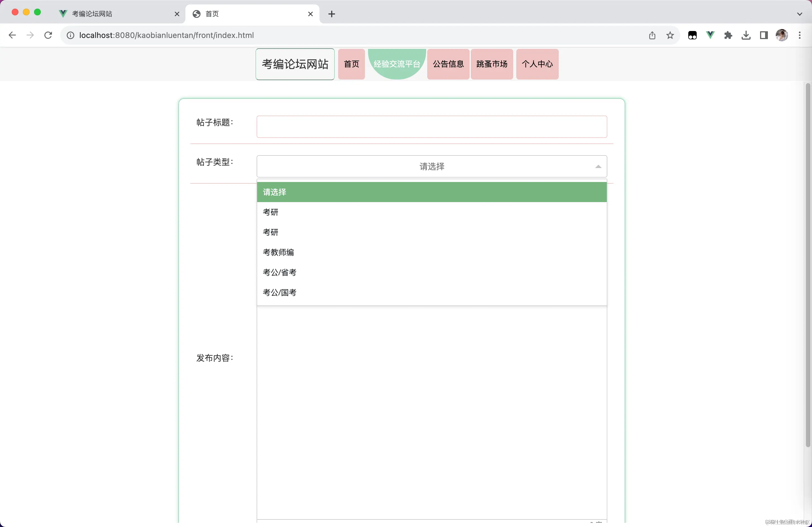Open the extensions puzzle-piece menu
This screenshot has width=812, height=527.
click(728, 35)
